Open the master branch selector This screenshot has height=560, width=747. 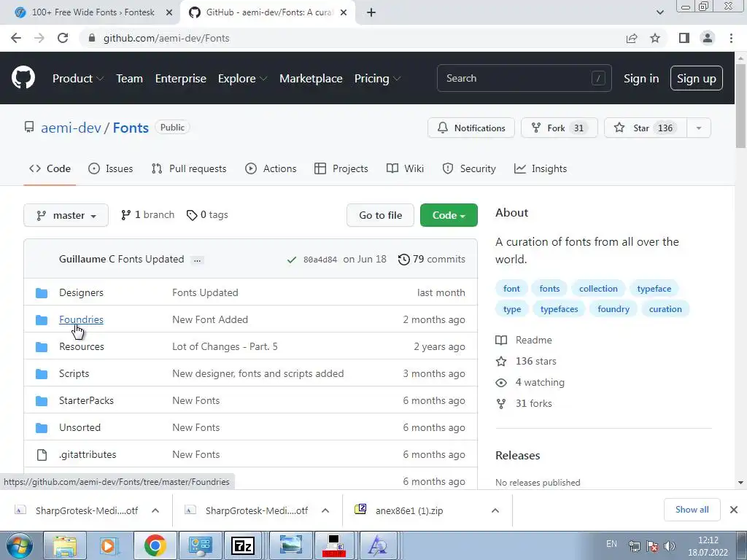coord(66,215)
